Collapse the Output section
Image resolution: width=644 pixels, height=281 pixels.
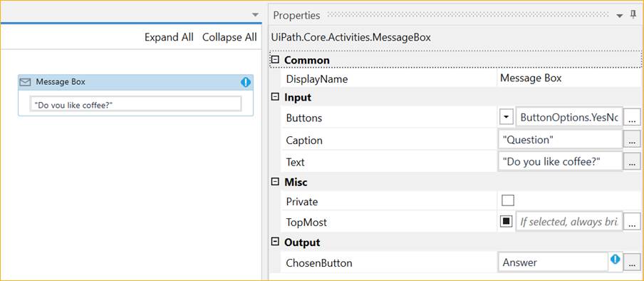[x=276, y=242]
